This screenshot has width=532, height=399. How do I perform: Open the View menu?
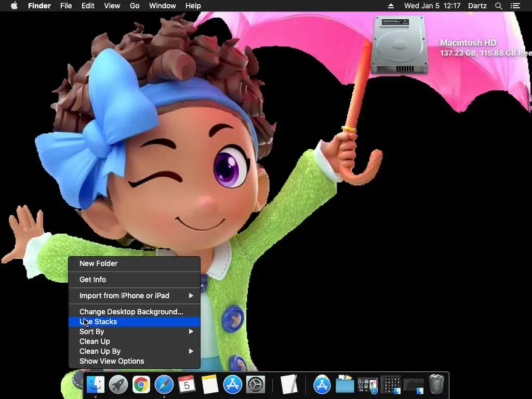coord(112,6)
